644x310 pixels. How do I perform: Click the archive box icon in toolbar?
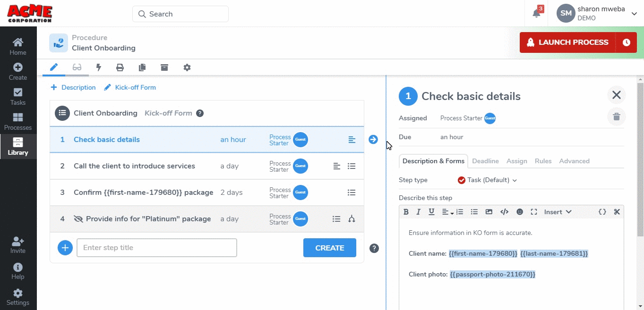tap(164, 67)
